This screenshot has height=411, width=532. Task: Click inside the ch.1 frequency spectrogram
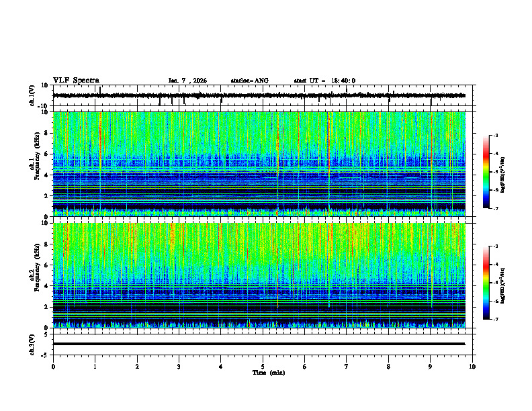[x=259, y=164]
